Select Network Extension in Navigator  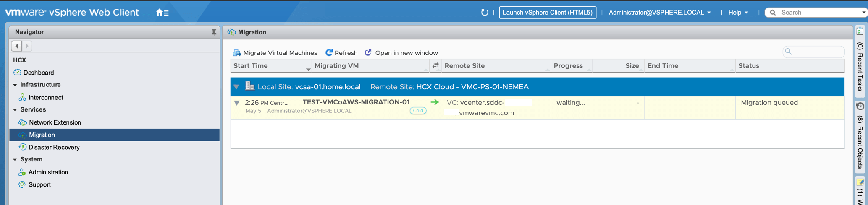55,122
